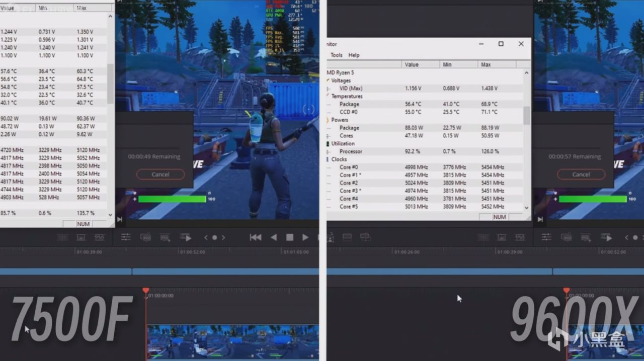Viewport: 644px width, 361px height.
Task: Click the red playhead on 7500F timeline
Action: [x=146, y=291]
